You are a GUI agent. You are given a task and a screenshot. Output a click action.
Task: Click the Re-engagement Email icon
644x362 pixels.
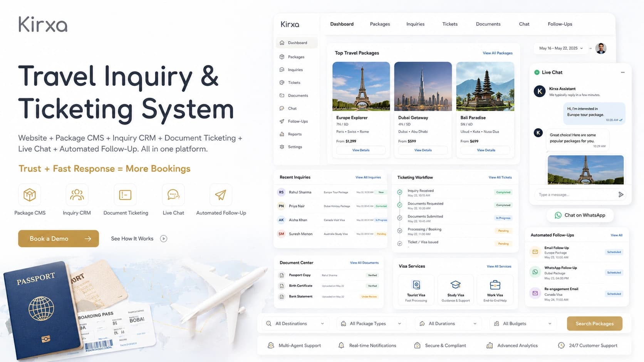point(535,293)
